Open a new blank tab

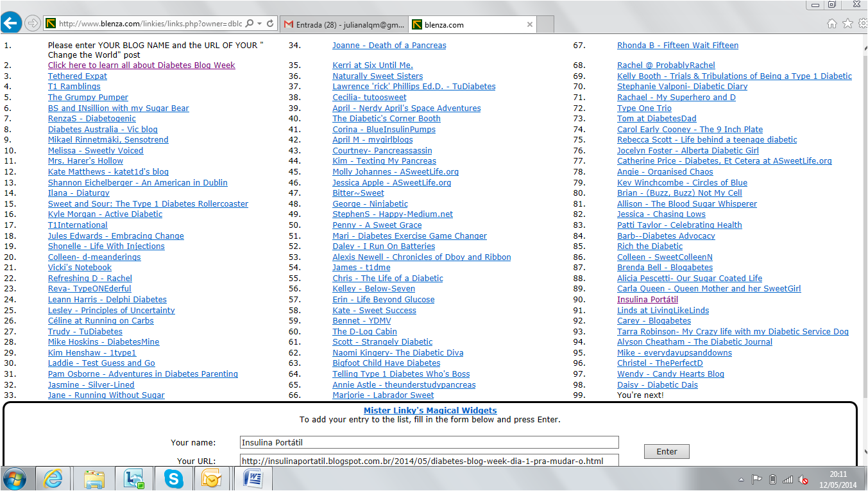coord(545,24)
